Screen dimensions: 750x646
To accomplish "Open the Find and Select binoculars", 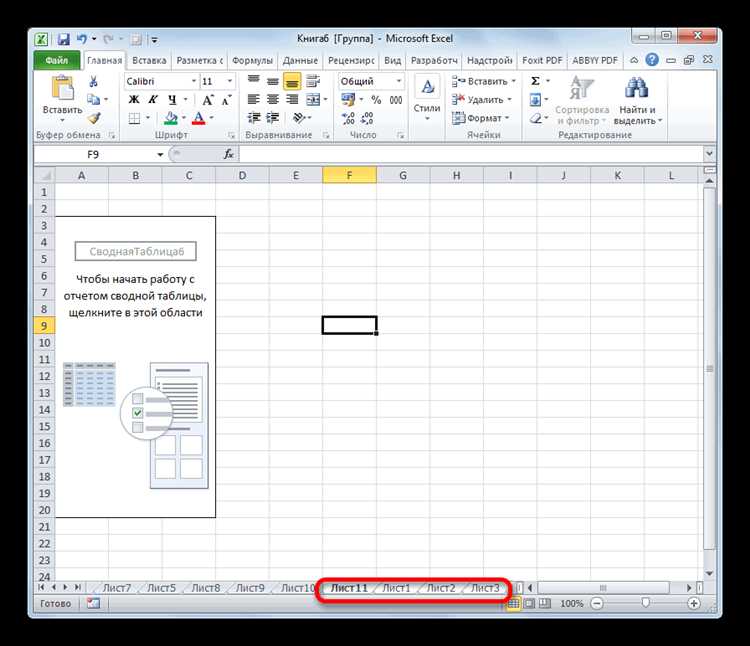I will [636, 88].
